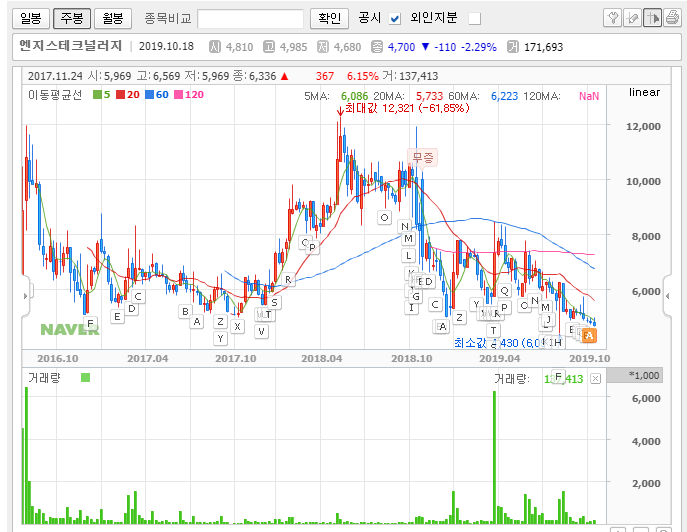Focus the 종목비교 input field
This screenshot has width=687, height=532.
pos(250,19)
